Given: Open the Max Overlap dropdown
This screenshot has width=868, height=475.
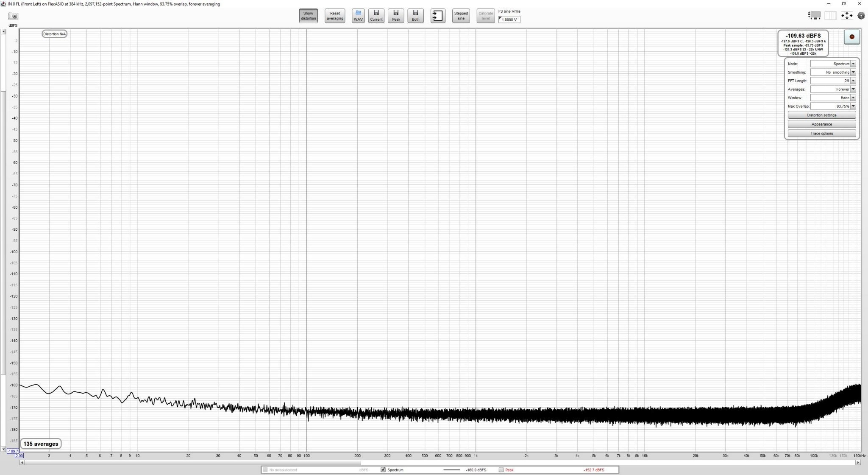Looking at the screenshot, I should tap(833, 106).
